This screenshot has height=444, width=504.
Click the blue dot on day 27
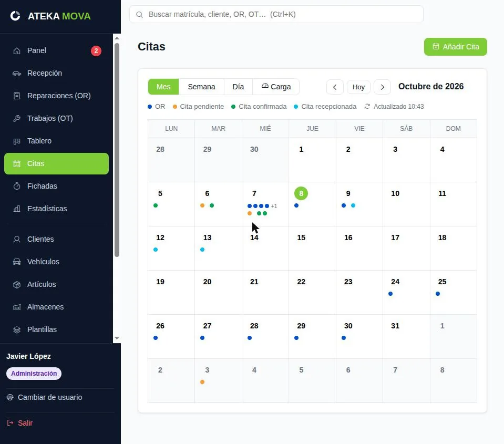pos(202,338)
